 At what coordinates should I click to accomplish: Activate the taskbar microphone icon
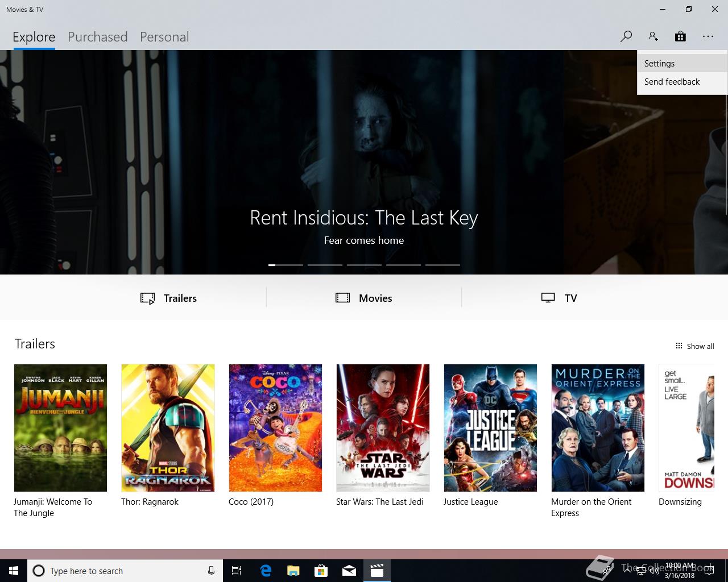click(211, 571)
